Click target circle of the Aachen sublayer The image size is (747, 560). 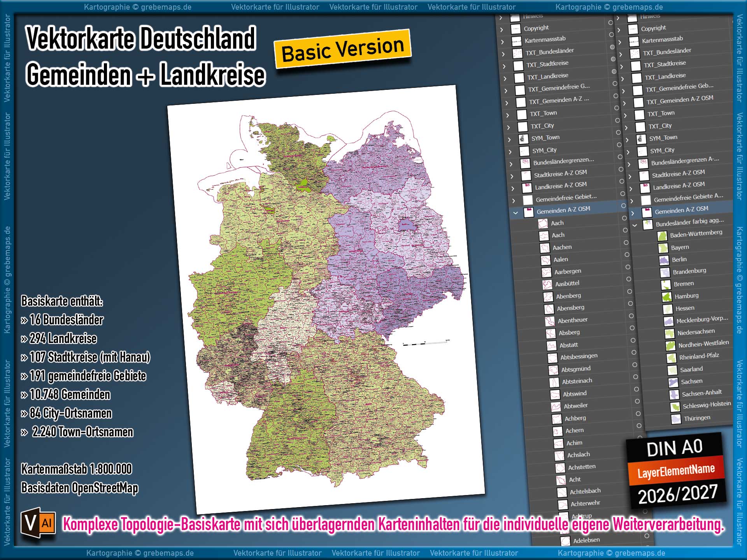click(x=626, y=243)
